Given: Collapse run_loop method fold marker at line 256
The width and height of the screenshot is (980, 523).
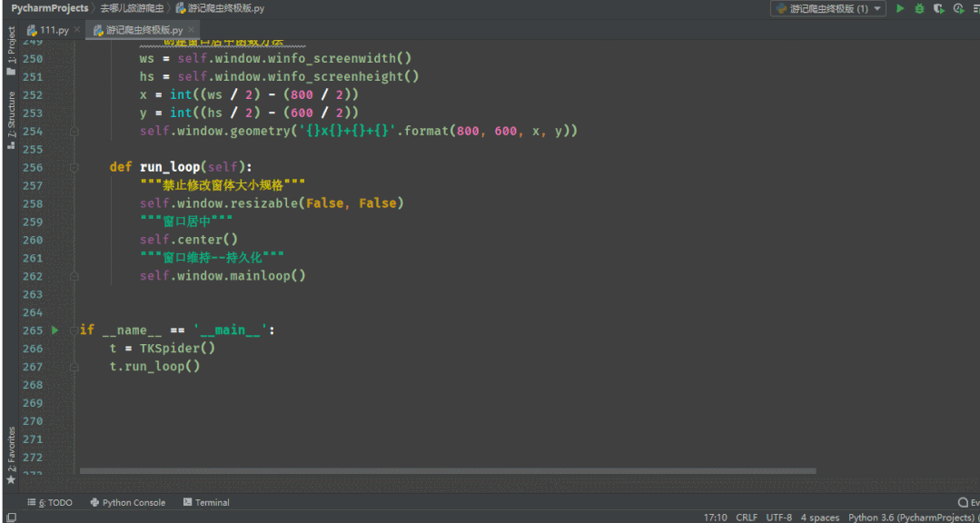Looking at the screenshot, I should (74, 167).
